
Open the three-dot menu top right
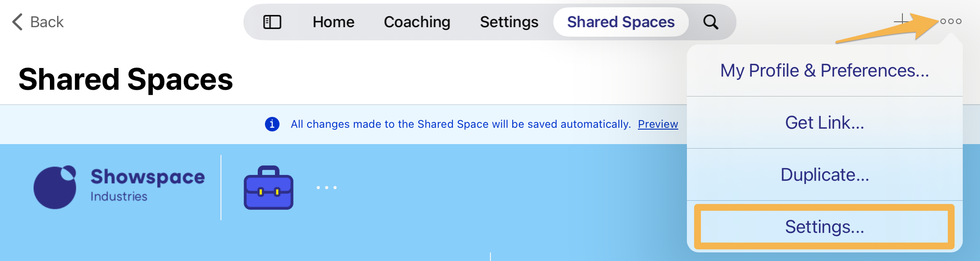[951, 21]
